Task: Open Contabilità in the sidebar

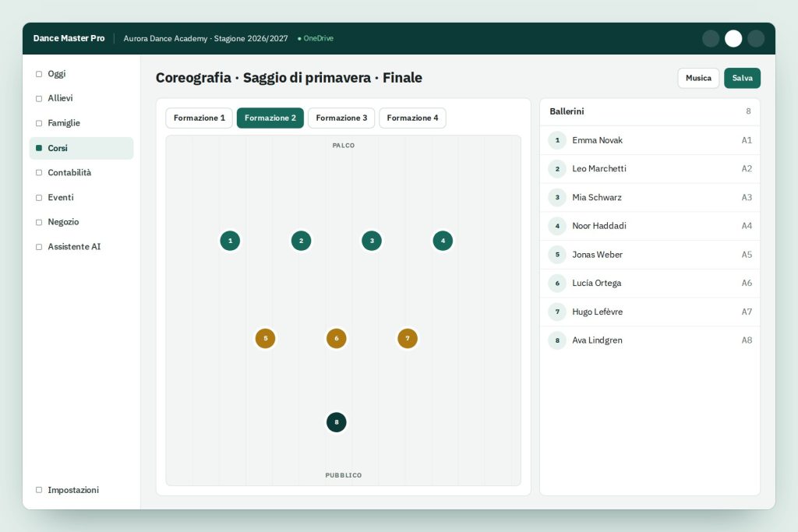Action: tap(81, 172)
